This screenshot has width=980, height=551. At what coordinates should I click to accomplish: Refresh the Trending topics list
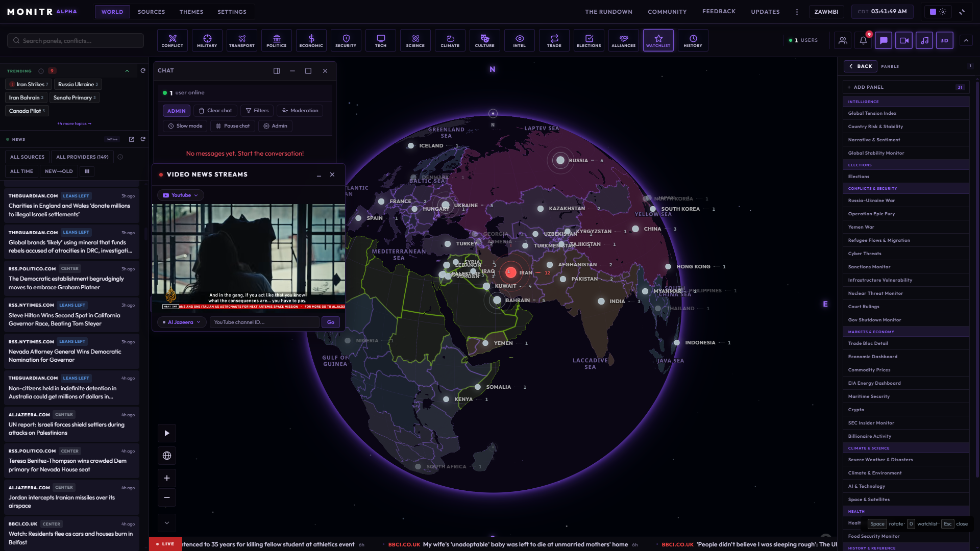[143, 71]
